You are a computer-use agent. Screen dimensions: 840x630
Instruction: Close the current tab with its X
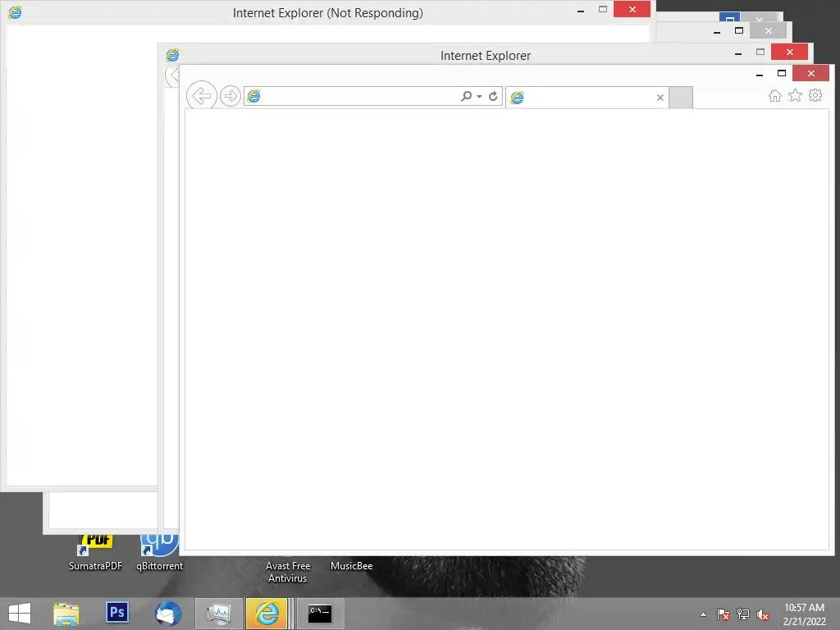660,98
